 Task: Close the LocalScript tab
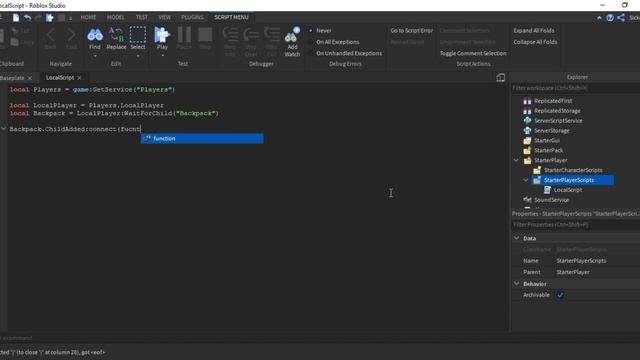click(79, 78)
